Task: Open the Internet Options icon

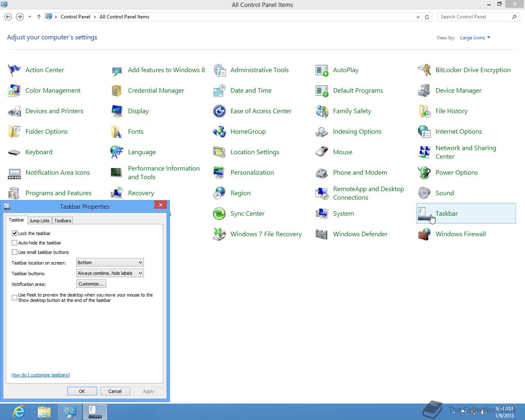Action: (x=425, y=132)
